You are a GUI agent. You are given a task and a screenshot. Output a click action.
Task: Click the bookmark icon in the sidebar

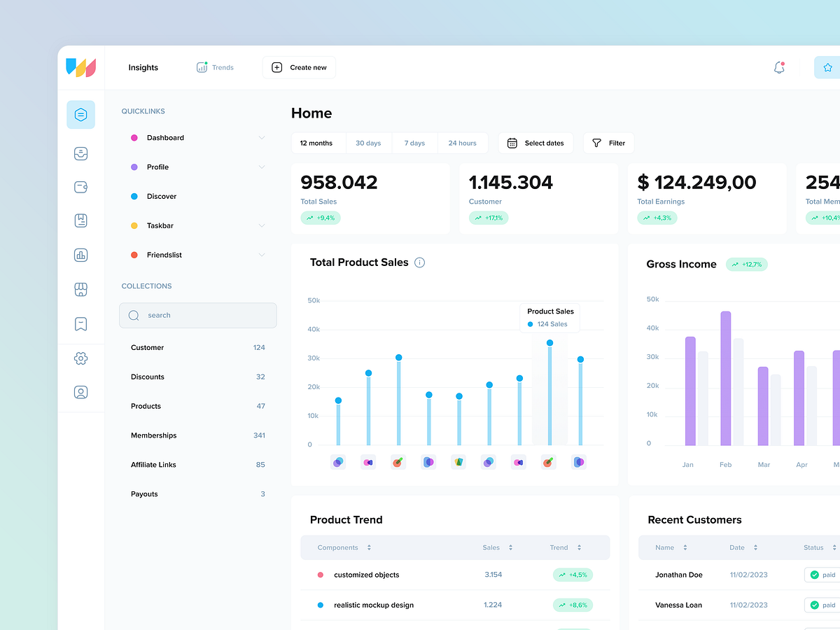point(80,323)
